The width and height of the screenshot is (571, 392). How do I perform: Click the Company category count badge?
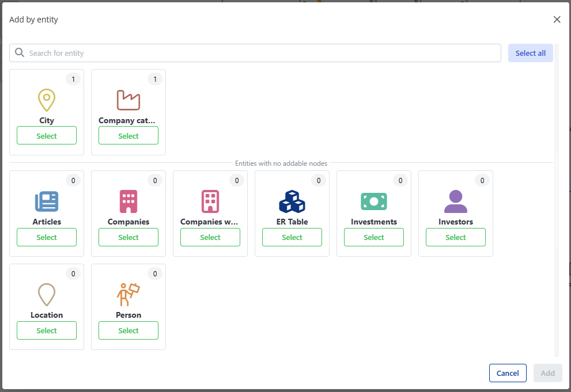pyautogui.click(x=155, y=79)
